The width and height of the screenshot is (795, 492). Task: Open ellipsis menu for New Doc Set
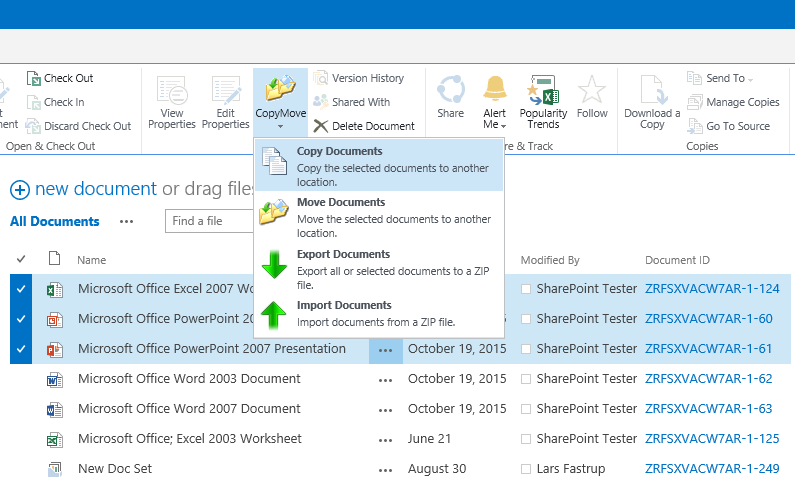click(x=385, y=470)
